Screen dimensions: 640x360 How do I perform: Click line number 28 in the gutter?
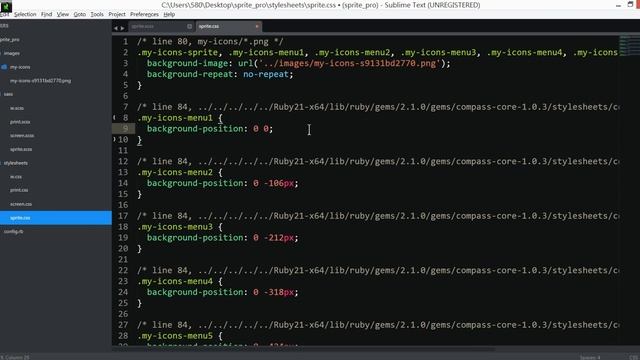123,336
